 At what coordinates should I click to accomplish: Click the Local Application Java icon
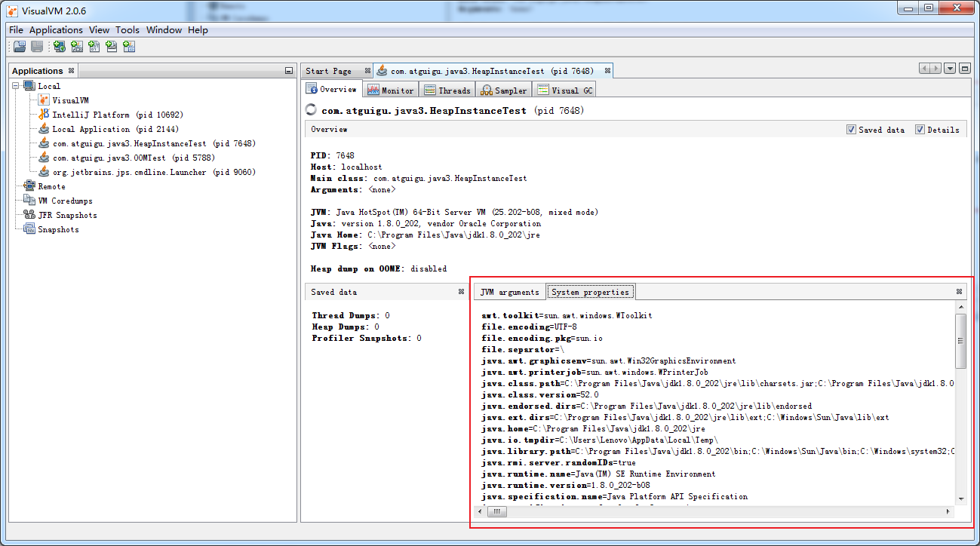[x=44, y=129]
